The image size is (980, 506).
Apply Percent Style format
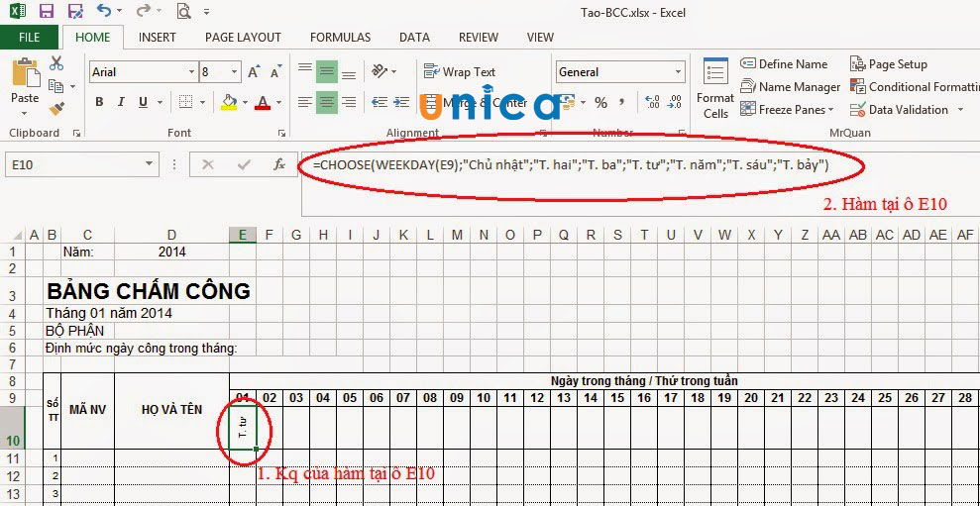click(x=601, y=103)
